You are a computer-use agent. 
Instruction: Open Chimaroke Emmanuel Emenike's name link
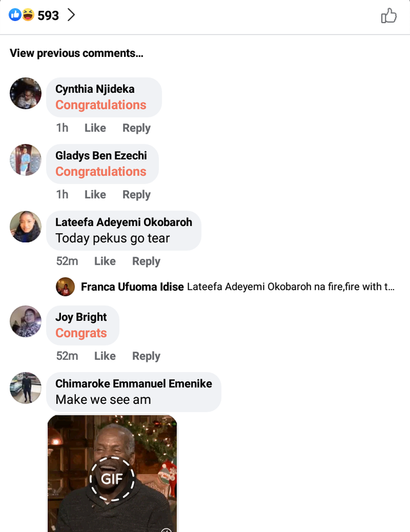pos(133,383)
